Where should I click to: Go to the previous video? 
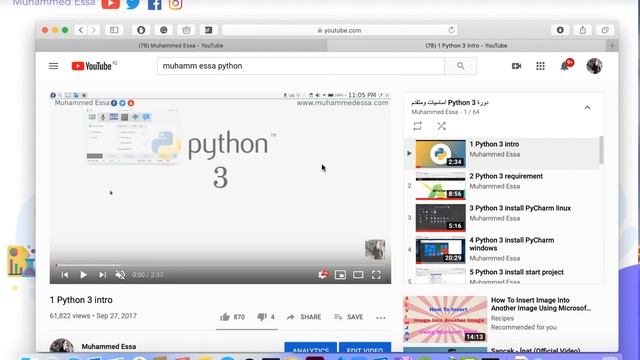pyautogui.click(x=65, y=275)
